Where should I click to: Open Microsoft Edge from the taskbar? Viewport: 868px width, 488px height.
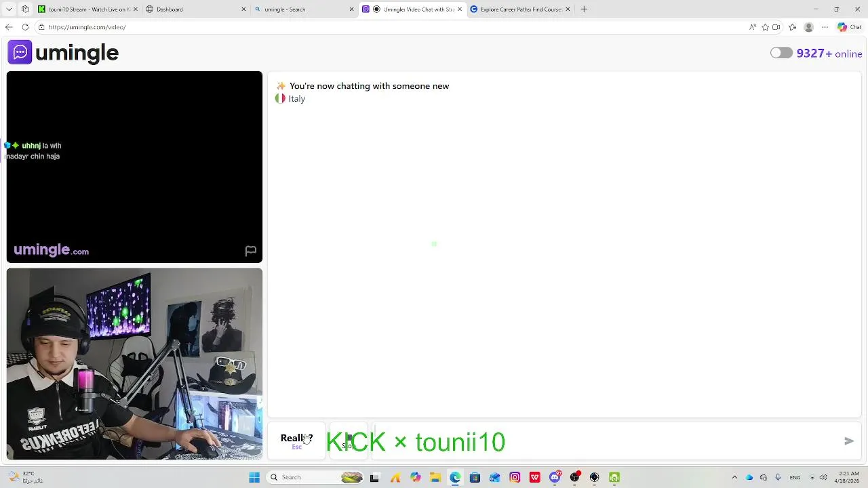pos(455,477)
